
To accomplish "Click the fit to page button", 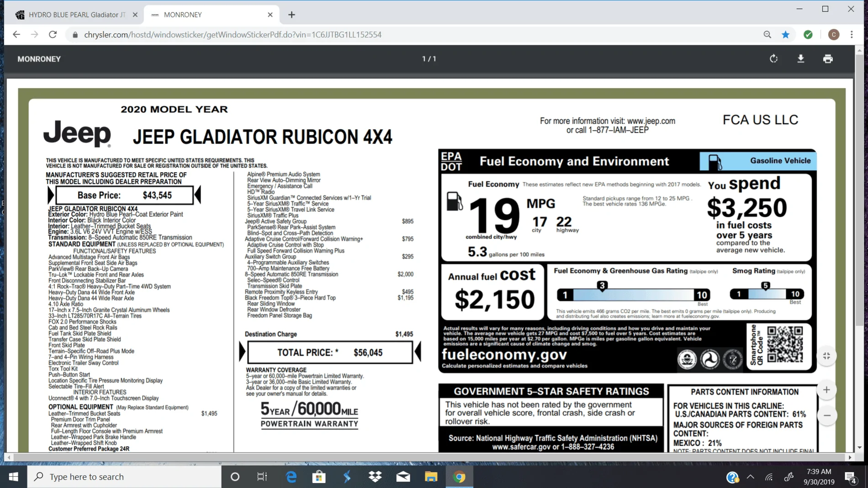I will click(x=826, y=356).
